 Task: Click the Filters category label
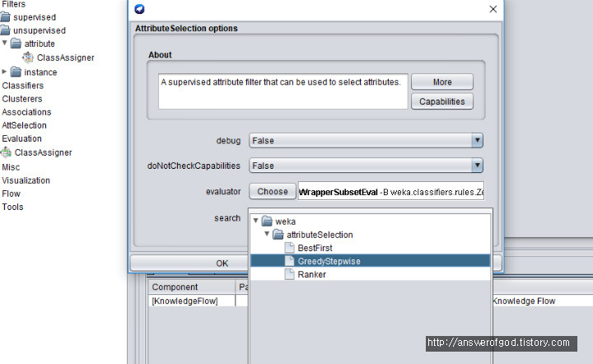pos(14,4)
